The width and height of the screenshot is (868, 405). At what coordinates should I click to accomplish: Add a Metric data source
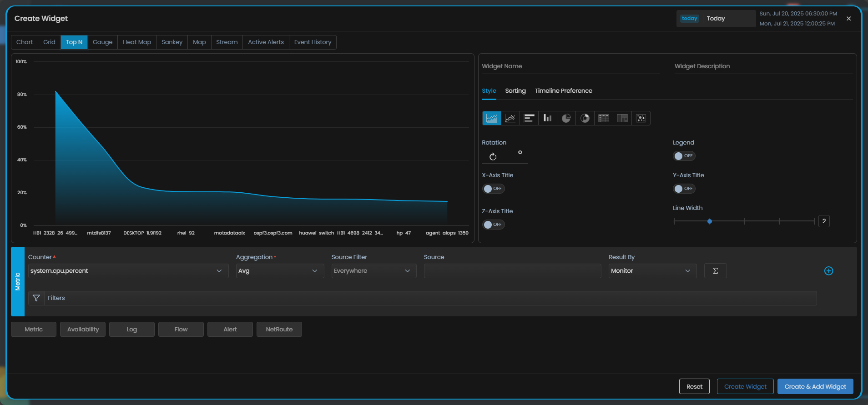[x=34, y=330]
